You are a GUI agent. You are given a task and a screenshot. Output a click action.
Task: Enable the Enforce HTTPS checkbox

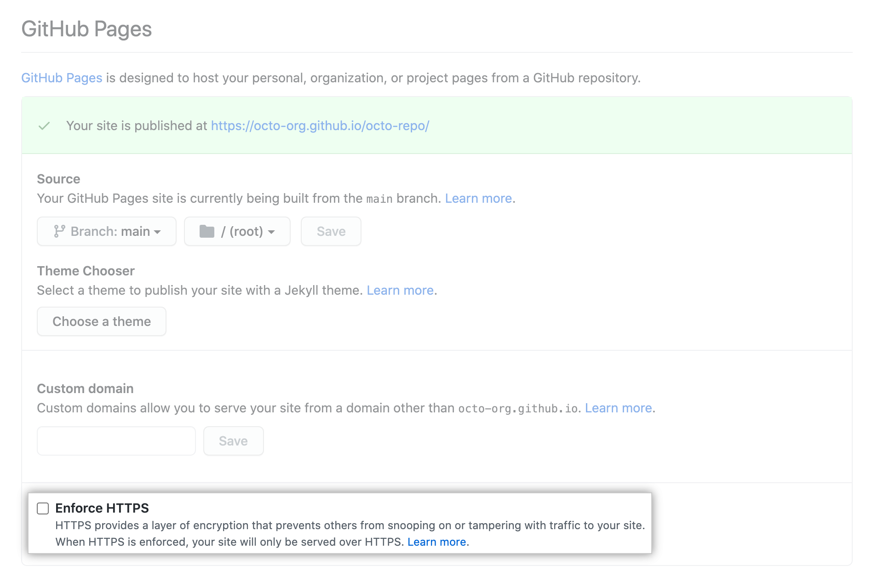43,508
